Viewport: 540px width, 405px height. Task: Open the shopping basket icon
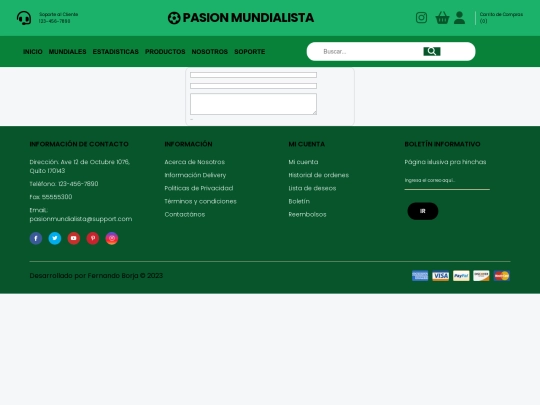click(442, 18)
